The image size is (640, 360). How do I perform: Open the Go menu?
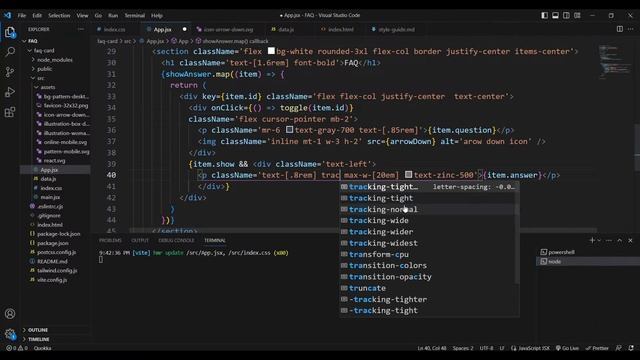click(98, 16)
